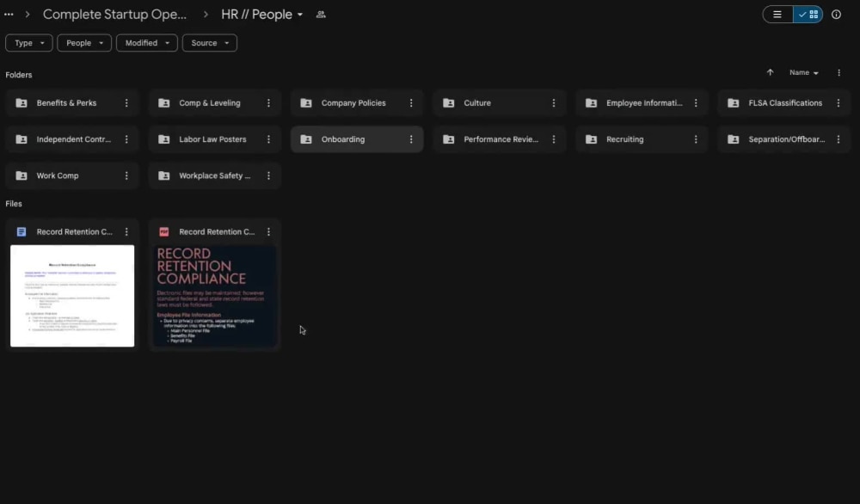The height and width of the screenshot is (504, 860).
Task: Click the PDF file type icon
Action: point(164,232)
